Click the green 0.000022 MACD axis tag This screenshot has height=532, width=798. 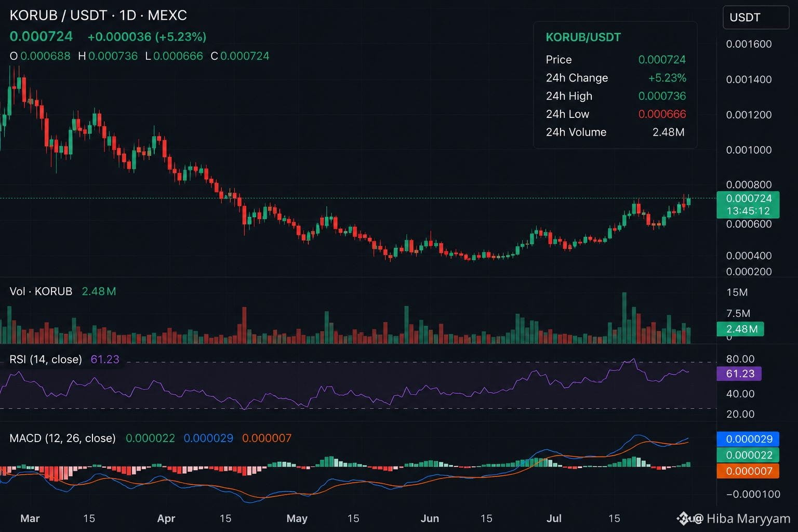[x=748, y=455]
